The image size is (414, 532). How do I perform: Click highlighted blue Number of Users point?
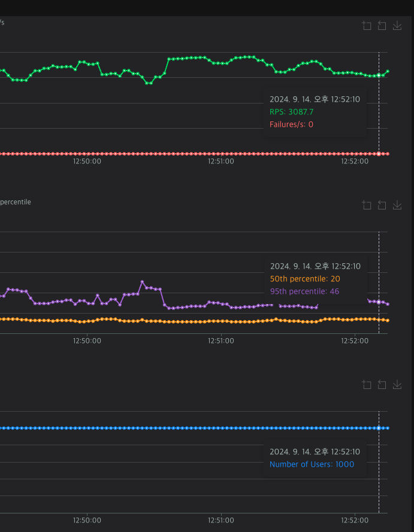coord(379,428)
